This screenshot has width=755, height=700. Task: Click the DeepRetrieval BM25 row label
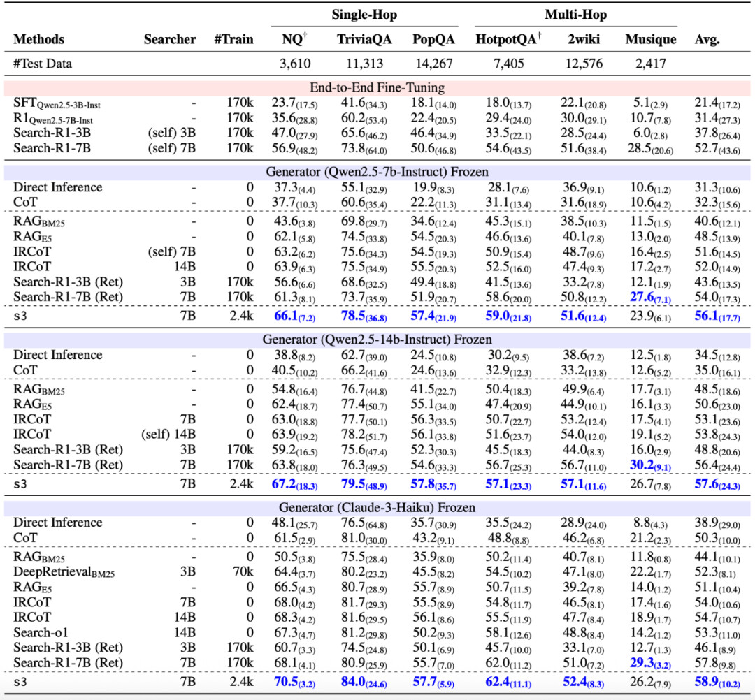(x=64, y=572)
